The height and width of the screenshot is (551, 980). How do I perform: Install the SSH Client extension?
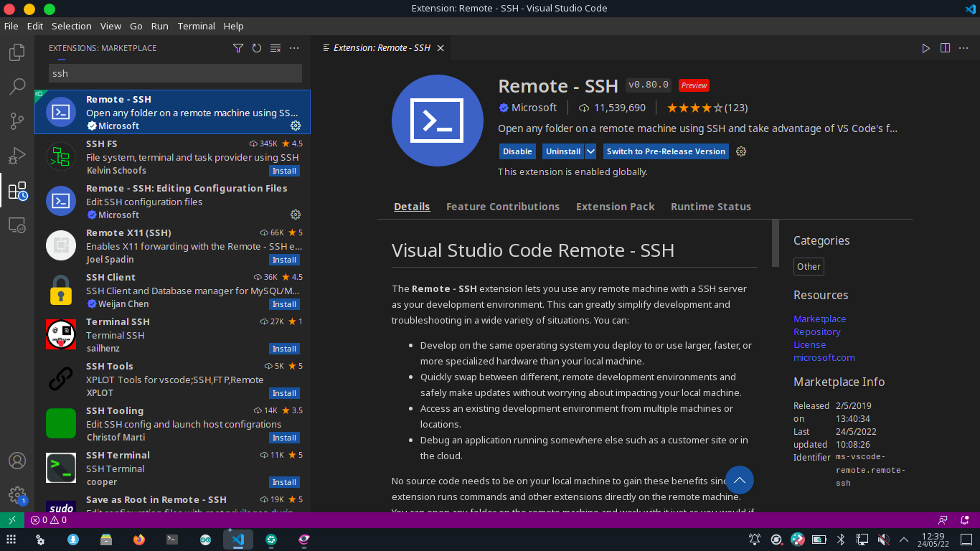tap(285, 304)
